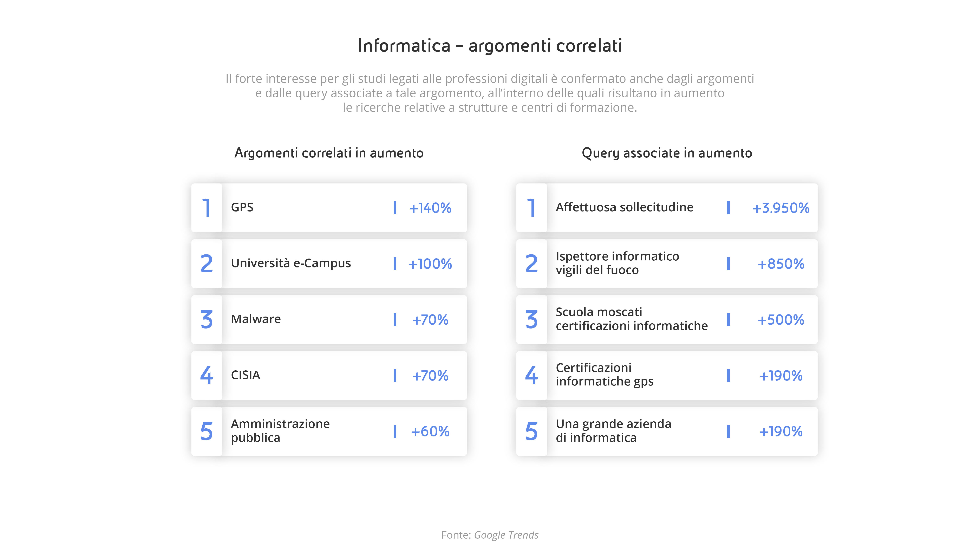This screenshot has height=559, width=980.
Task: Select the +850% percentage value
Action: [780, 264]
